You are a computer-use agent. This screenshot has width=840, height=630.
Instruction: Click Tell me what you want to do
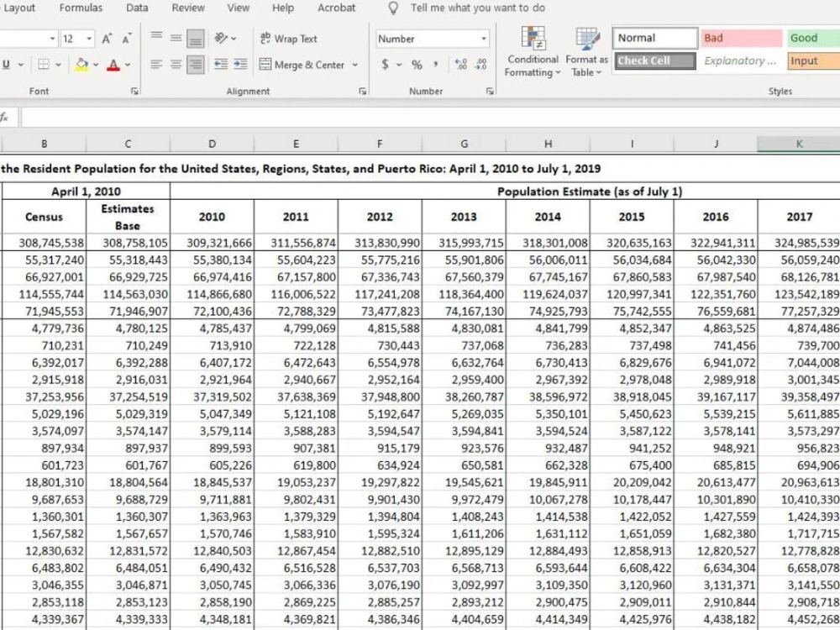(478, 8)
